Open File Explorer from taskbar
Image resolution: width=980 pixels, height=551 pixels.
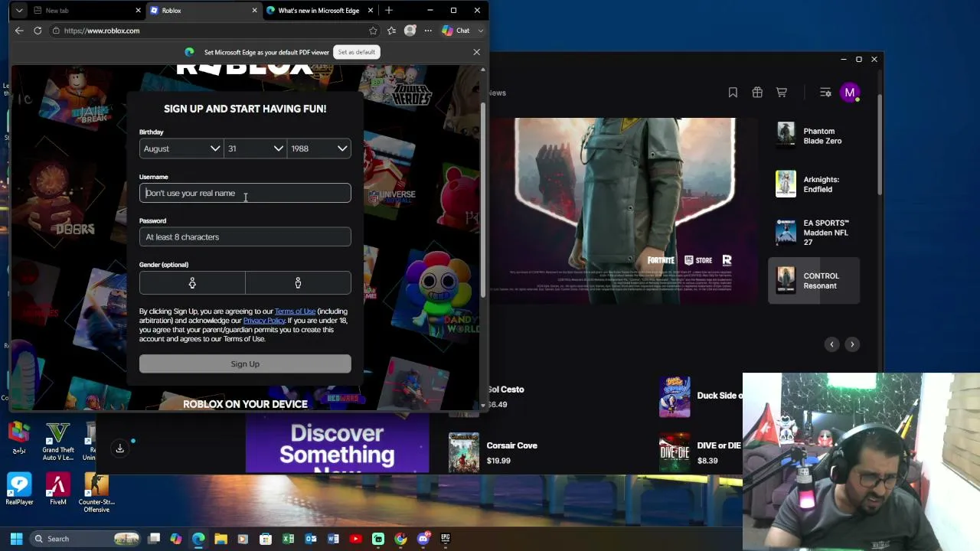[x=220, y=539]
